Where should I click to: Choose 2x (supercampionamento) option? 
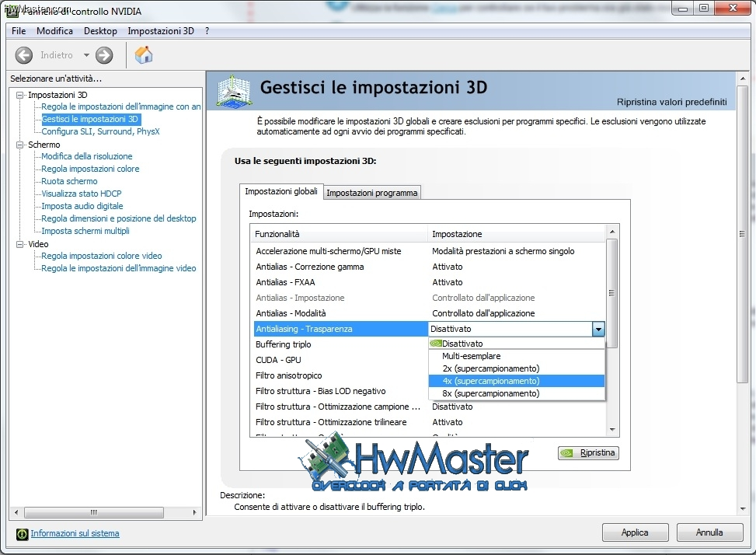(517, 368)
